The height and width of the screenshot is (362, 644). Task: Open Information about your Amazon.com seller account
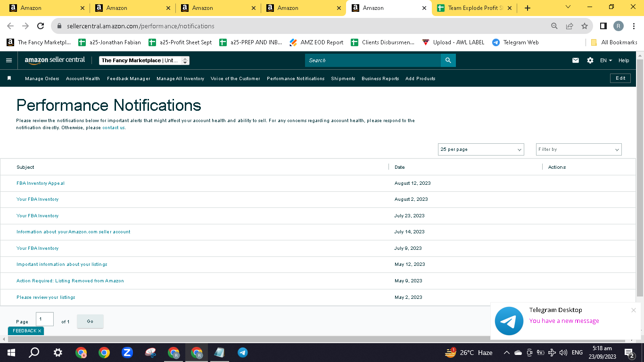74,232
